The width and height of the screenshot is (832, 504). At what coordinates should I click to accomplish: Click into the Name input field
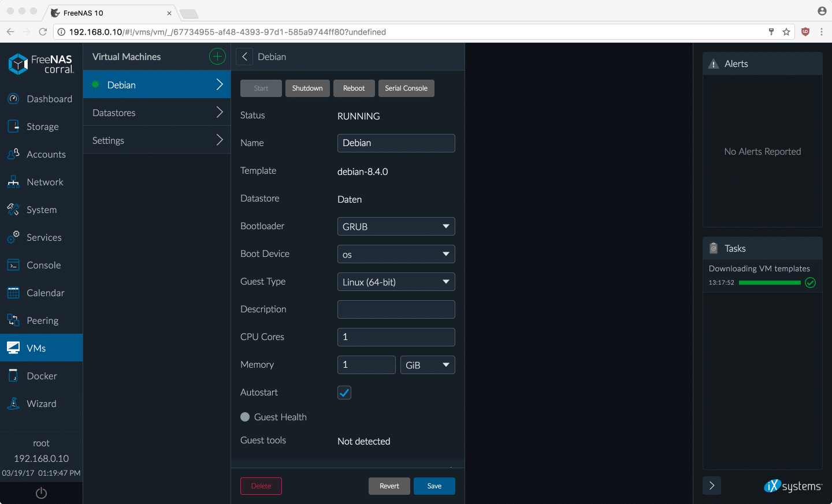pos(396,143)
